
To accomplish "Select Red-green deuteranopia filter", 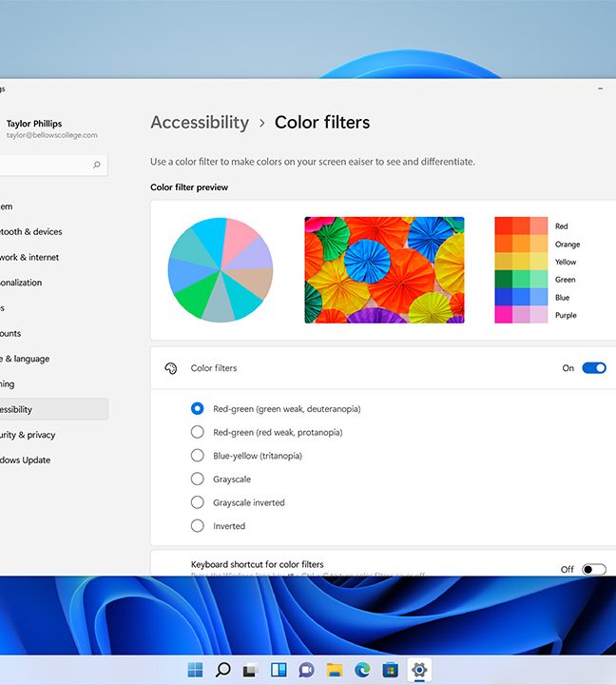I will 198,408.
